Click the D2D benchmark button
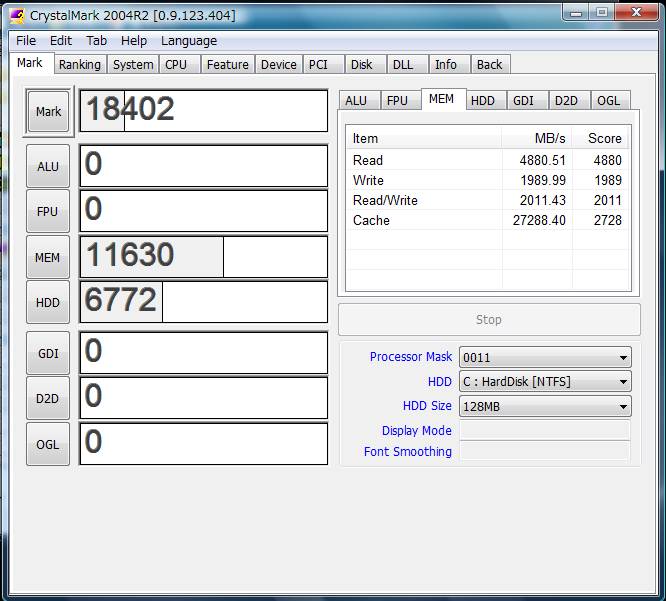 coord(48,398)
